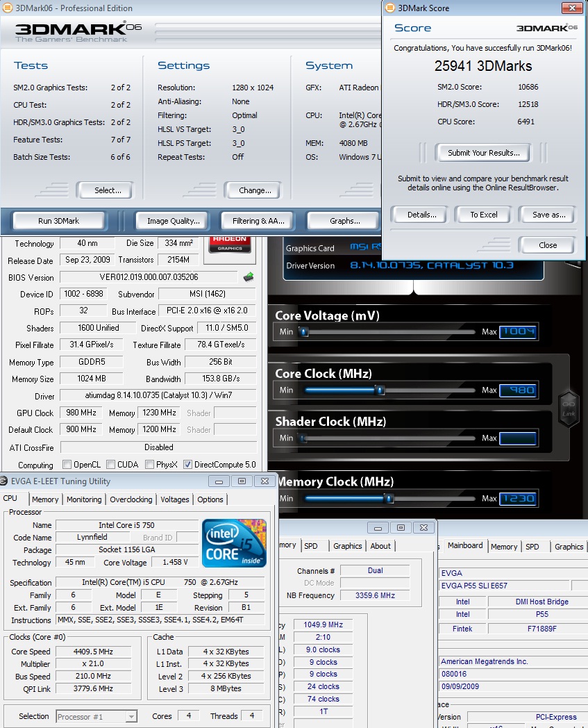Open the About tab in middle CPU-Z window
588x728 pixels.
click(380, 546)
